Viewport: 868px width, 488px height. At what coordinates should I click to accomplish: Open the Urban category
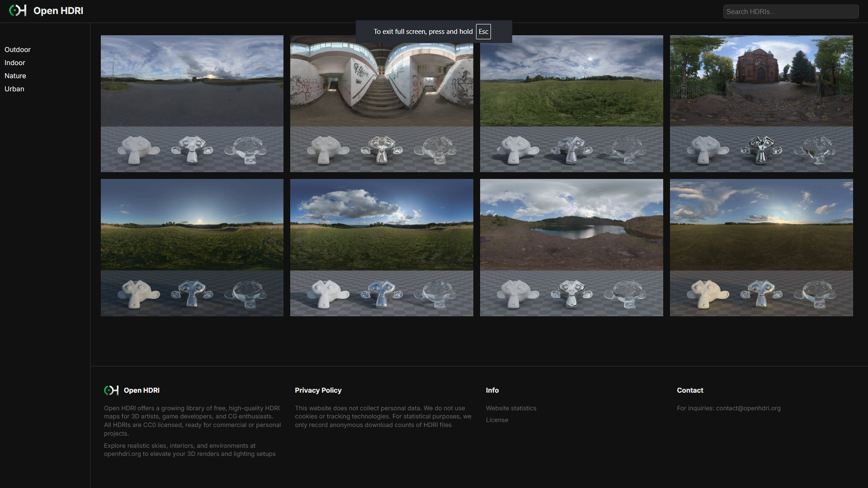14,89
